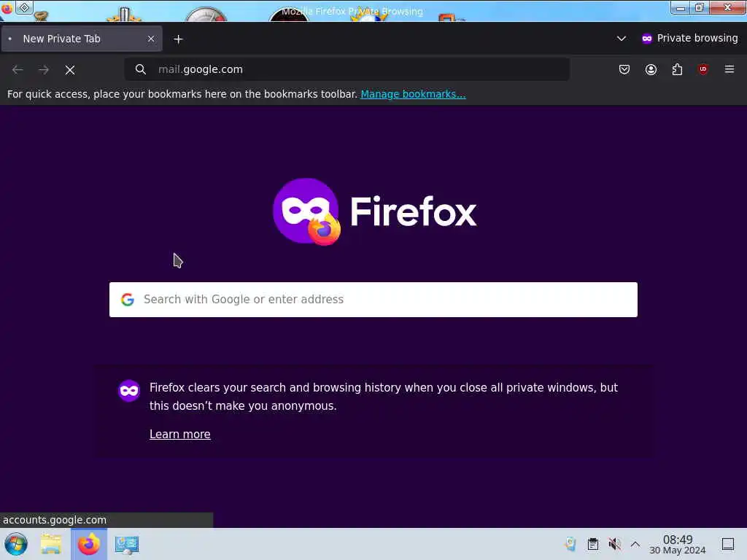
Task: Toggle the muted volume tray icon
Action: tap(614, 544)
